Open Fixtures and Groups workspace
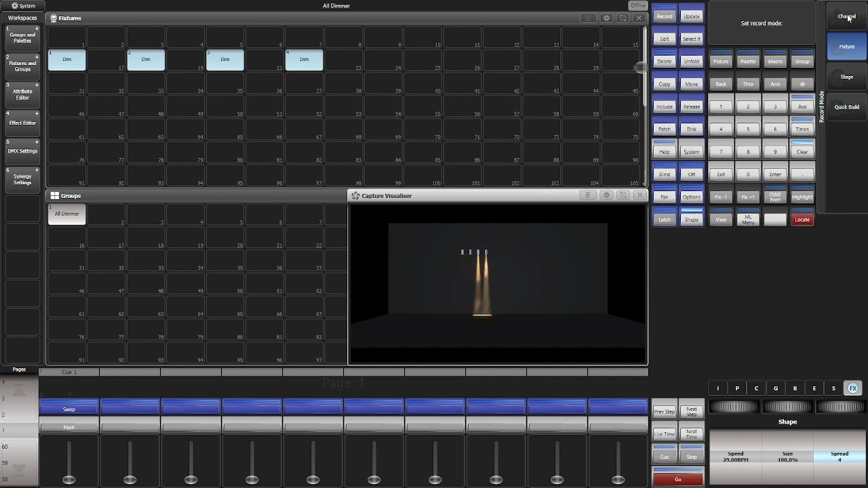 (22, 66)
